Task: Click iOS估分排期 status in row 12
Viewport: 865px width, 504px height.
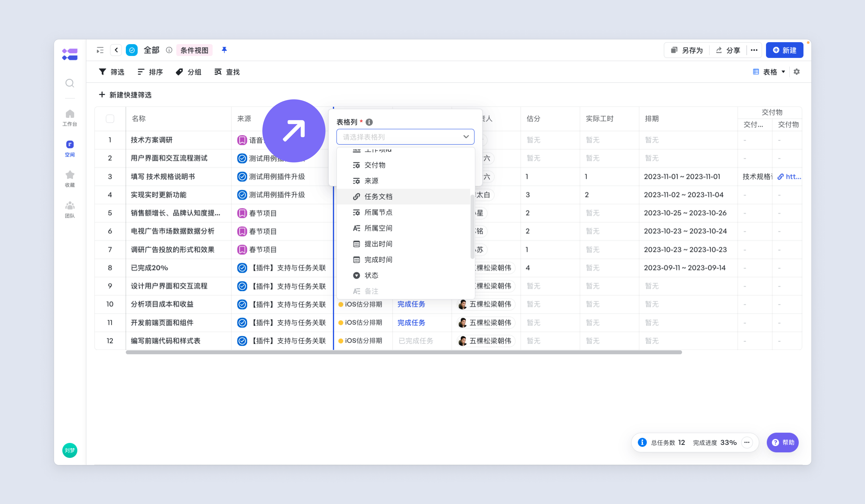Action: pyautogui.click(x=360, y=341)
